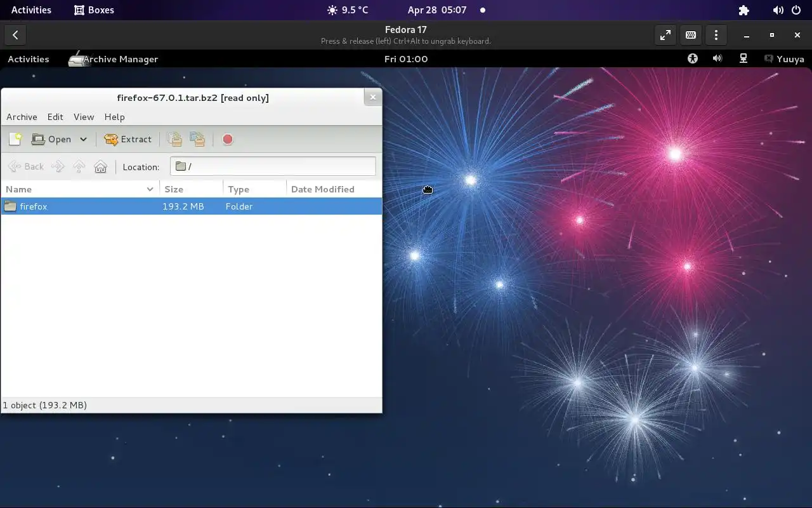Click the Extract toolbar button
Image resolution: width=812 pixels, height=508 pixels.
click(x=128, y=139)
